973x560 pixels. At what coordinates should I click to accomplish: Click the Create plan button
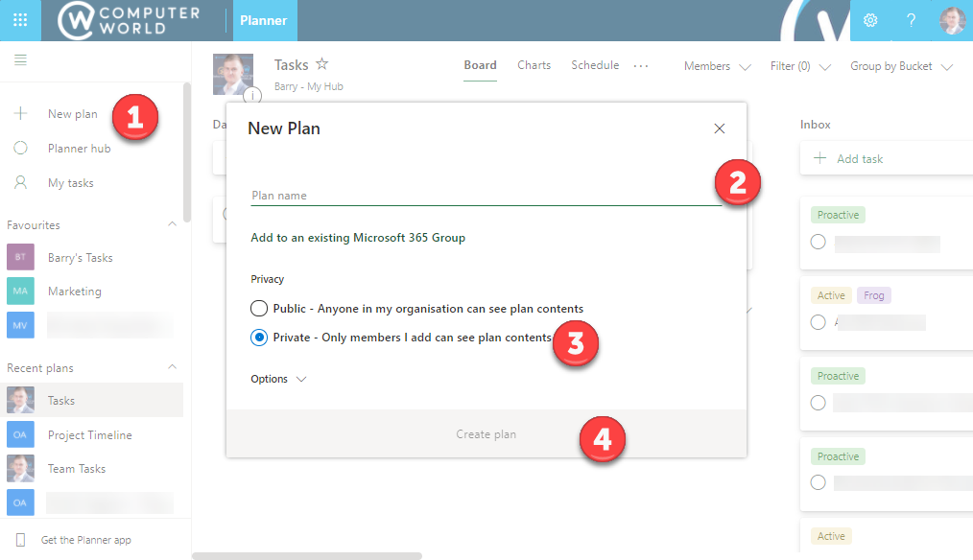click(x=486, y=433)
